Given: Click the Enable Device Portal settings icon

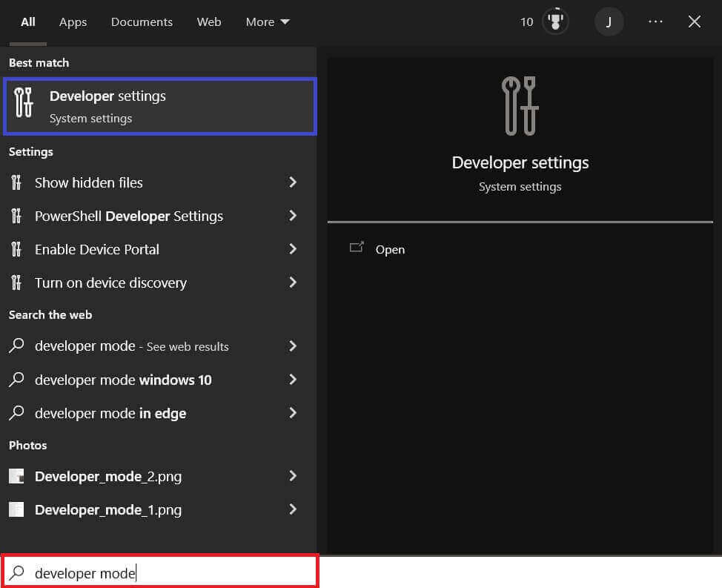Looking at the screenshot, I should [x=16, y=249].
